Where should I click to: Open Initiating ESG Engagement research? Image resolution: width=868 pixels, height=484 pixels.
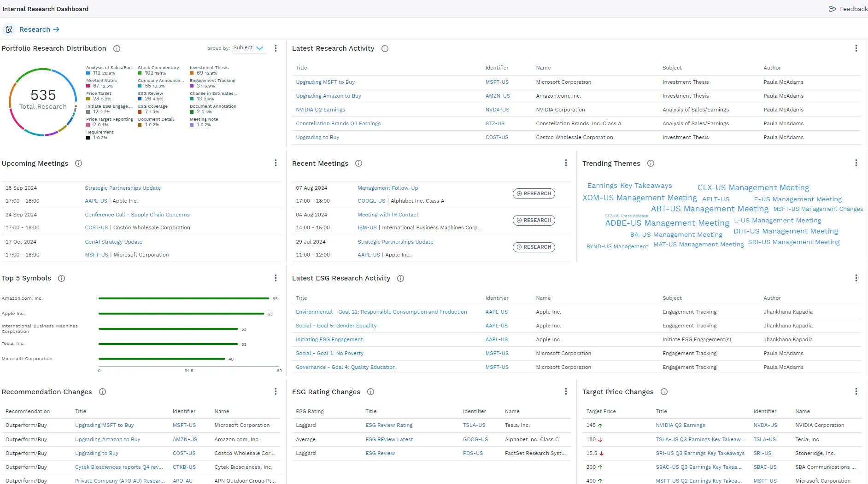click(x=329, y=339)
